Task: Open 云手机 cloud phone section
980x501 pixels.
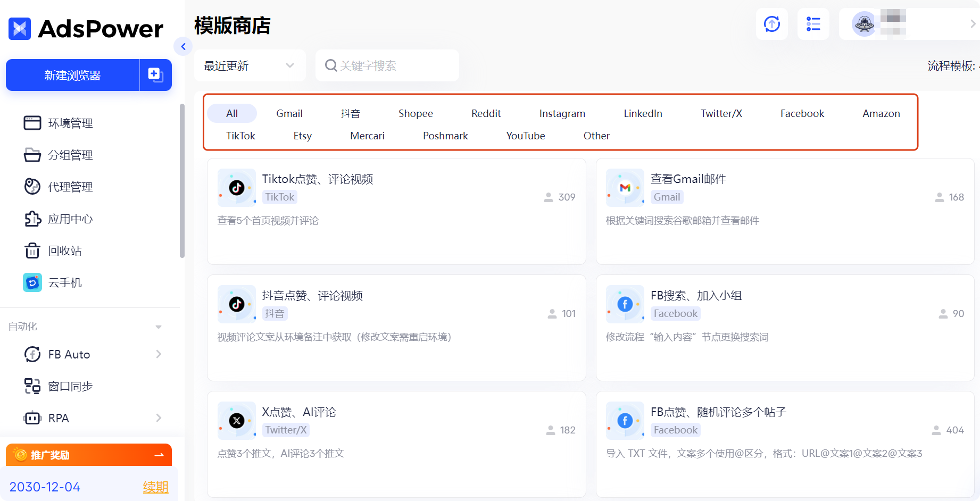Action: coord(64,282)
